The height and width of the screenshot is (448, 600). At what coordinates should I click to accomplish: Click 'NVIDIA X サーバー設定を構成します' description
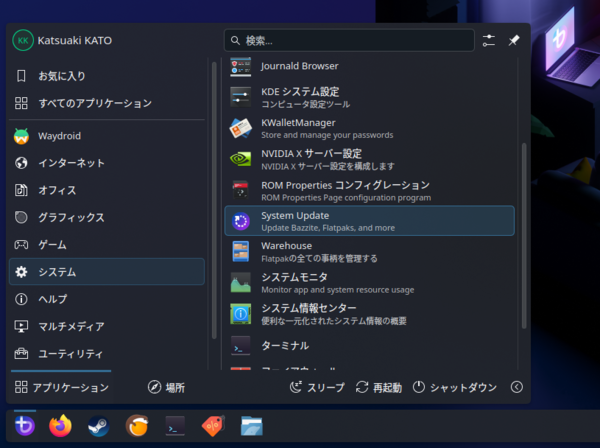(328, 166)
